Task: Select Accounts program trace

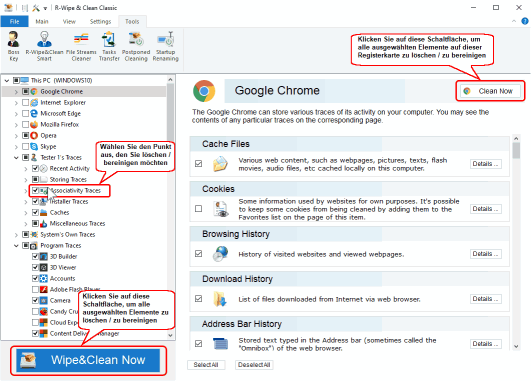Action: point(62,278)
